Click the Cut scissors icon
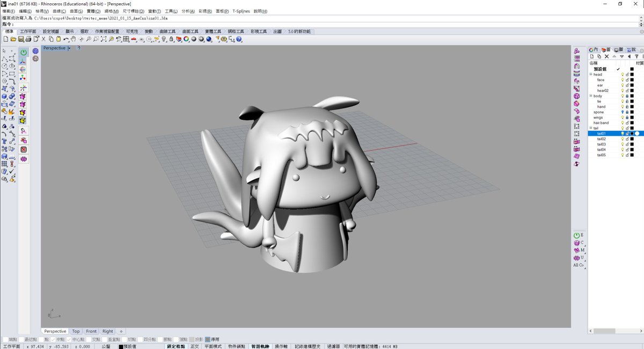This screenshot has width=644, height=349. point(43,39)
